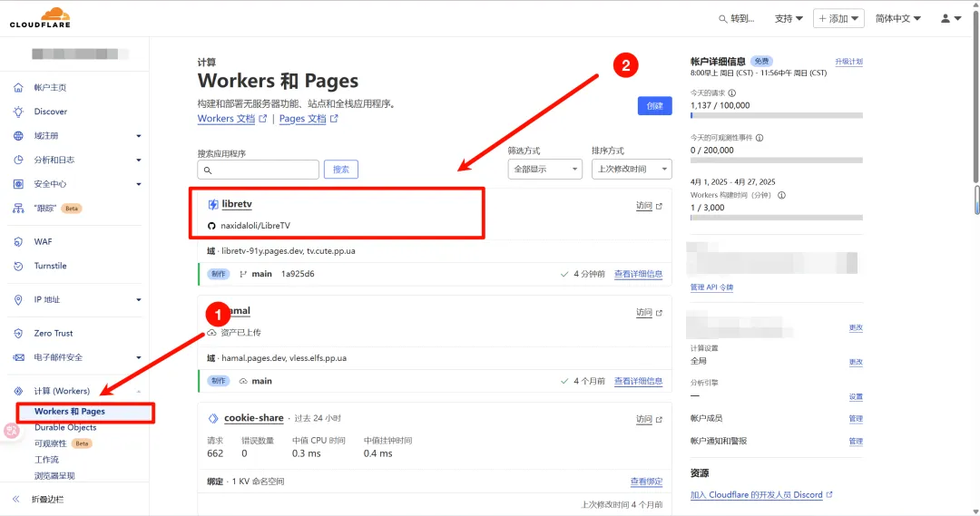This screenshot has height=516, width=980.
Task: Open the cookie-share project link
Action: (254, 419)
